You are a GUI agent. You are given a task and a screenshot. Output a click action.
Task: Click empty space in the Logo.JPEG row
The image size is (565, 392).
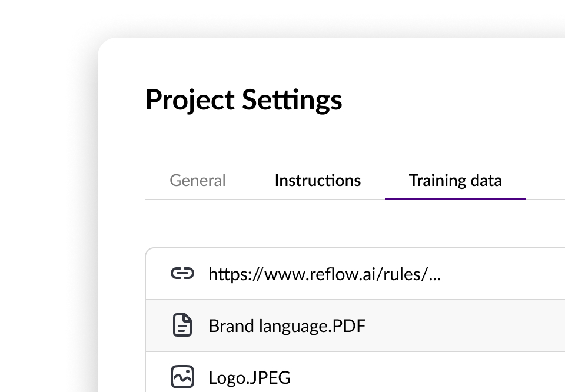pos(441,377)
